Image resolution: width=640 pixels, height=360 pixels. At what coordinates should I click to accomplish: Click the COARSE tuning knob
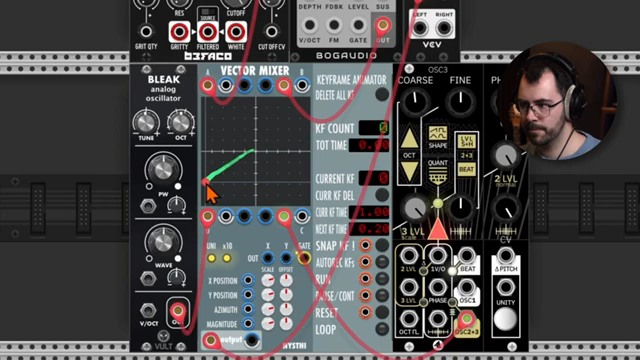(415, 101)
